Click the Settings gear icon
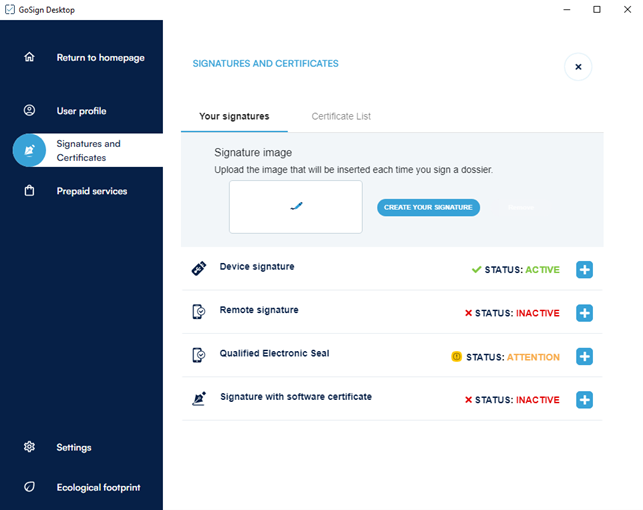The image size is (643, 510). tap(30, 447)
